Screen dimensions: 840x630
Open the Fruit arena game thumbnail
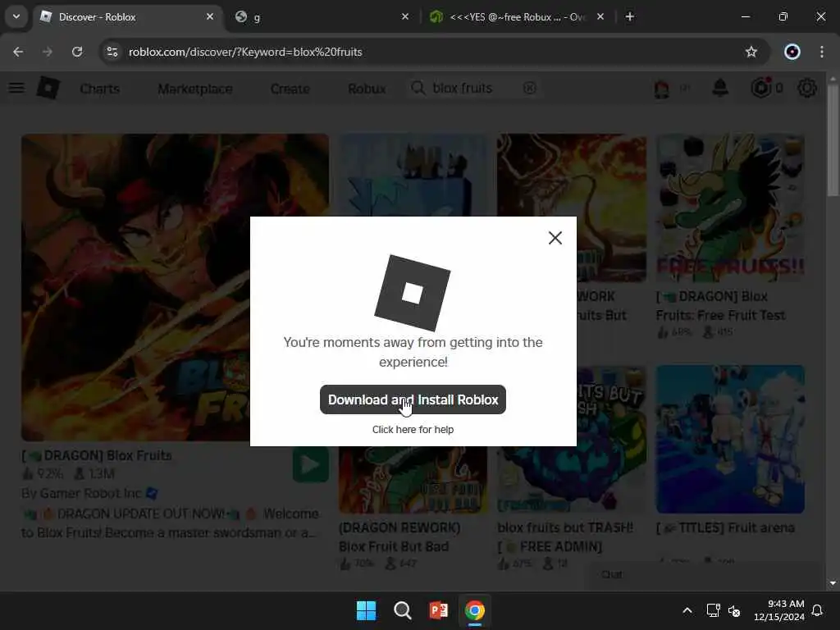[730, 440]
